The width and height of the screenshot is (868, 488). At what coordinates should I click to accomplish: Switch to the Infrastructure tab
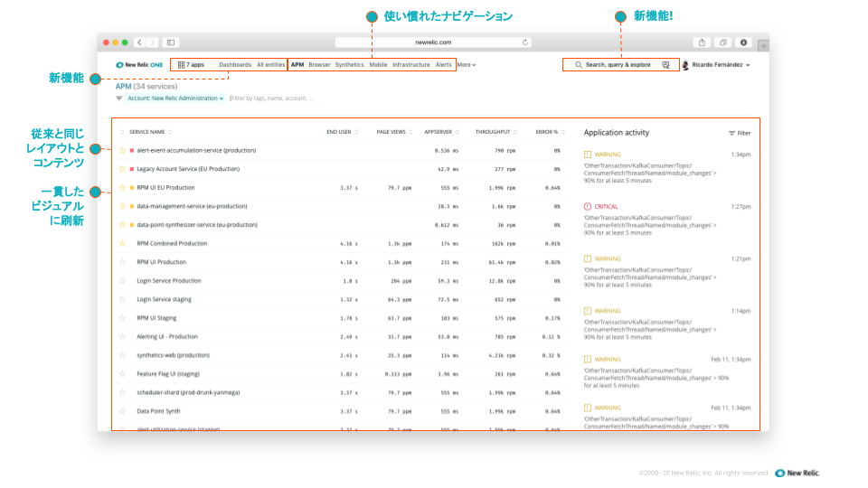[410, 65]
